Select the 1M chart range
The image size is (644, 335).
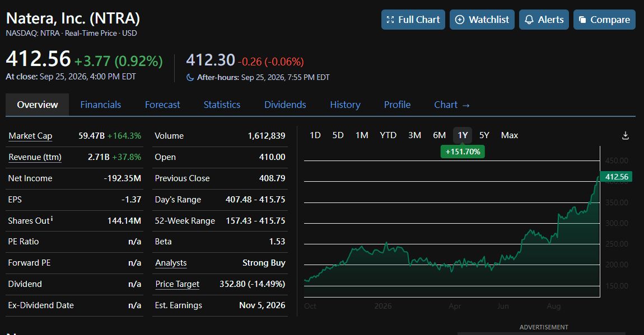362,135
